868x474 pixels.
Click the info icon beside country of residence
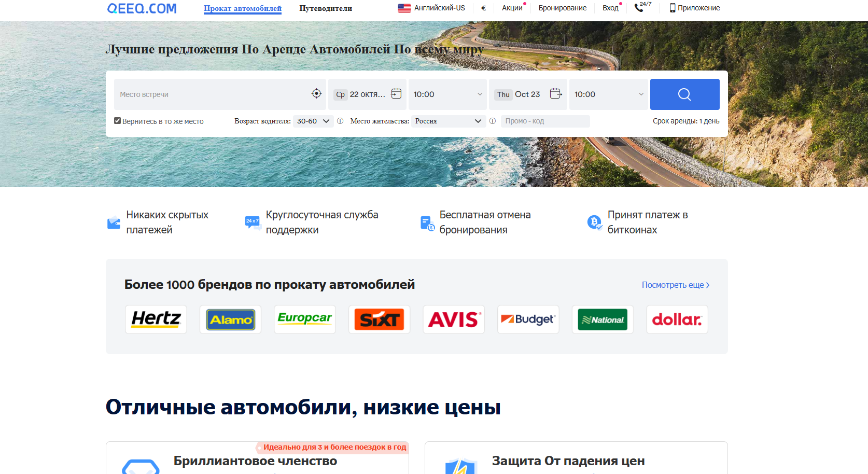[x=493, y=121]
